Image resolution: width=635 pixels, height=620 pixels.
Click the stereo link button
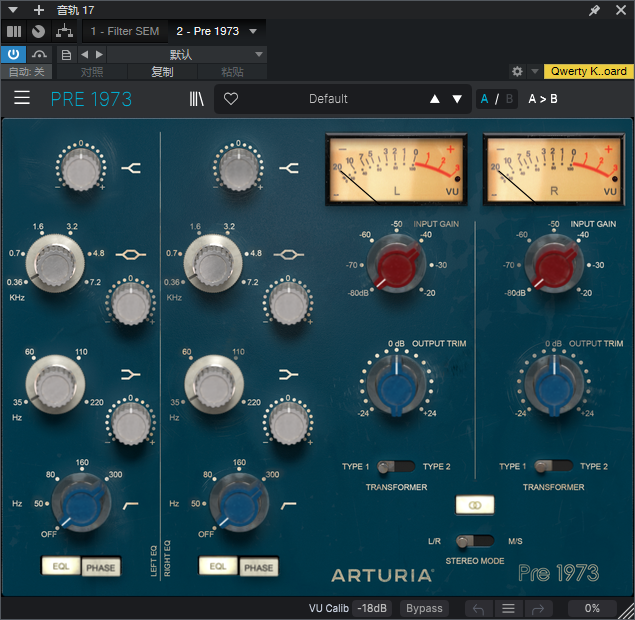pyautogui.click(x=475, y=505)
